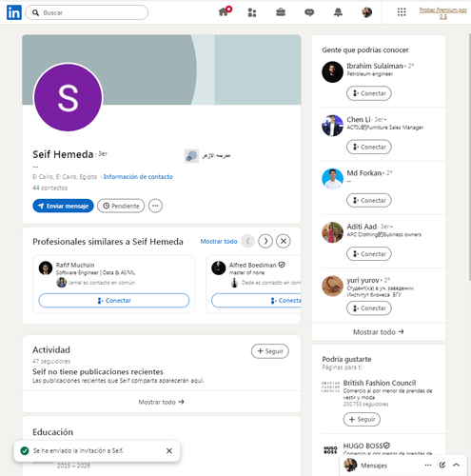The image size is (471, 476).
Task: Click Mostrar todo under people you may know
Action: [x=379, y=332]
